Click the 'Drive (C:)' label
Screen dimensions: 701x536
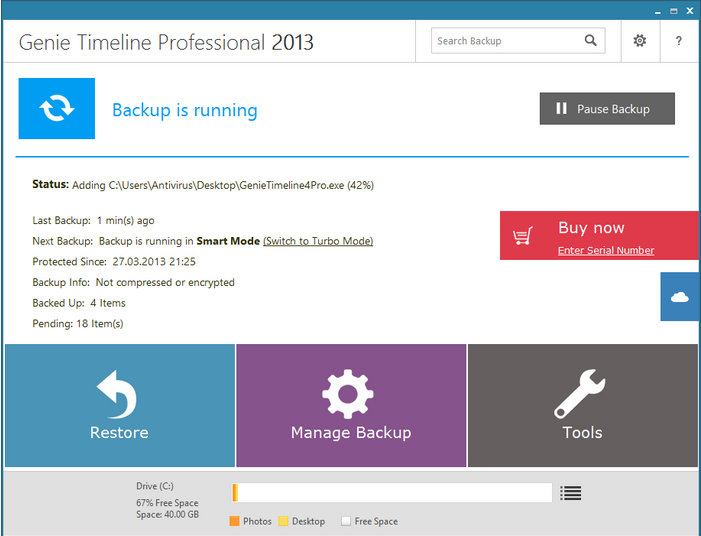coord(155,486)
